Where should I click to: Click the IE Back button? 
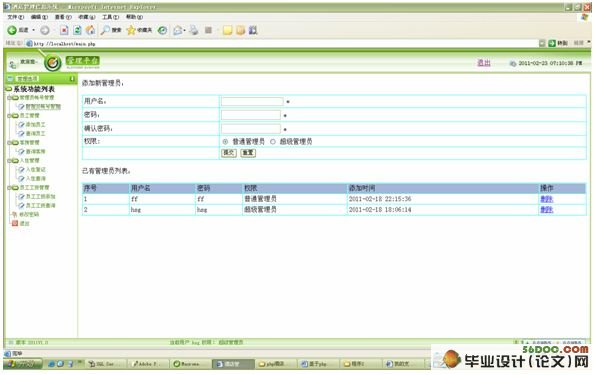[x=18, y=30]
